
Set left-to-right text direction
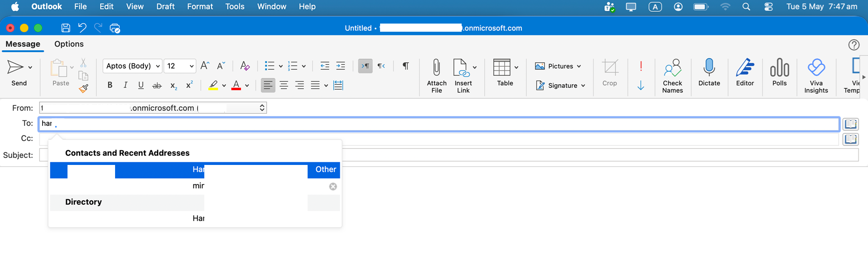[365, 66]
